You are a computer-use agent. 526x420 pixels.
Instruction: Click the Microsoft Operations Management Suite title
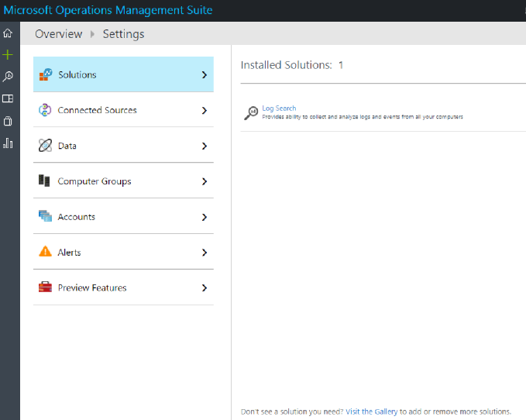pyautogui.click(x=108, y=10)
